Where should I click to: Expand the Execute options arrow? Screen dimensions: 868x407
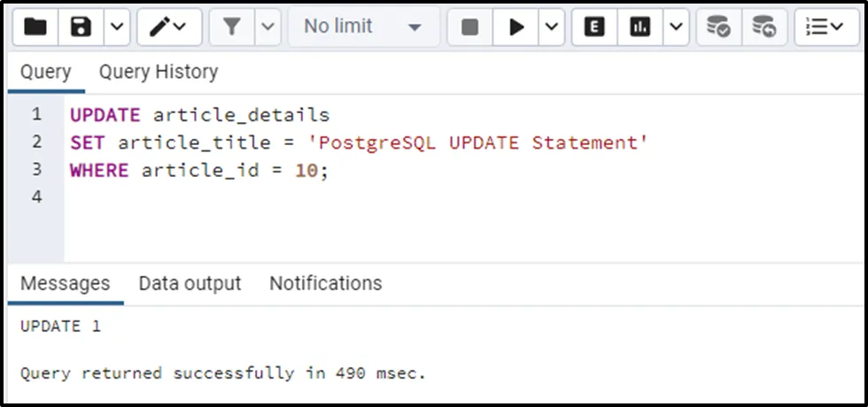[551, 27]
